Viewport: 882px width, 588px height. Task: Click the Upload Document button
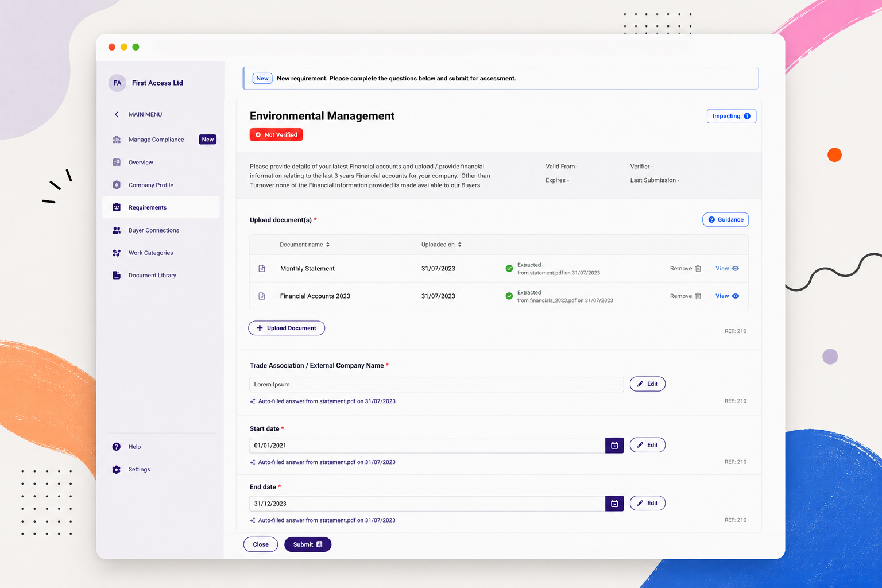point(287,328)
